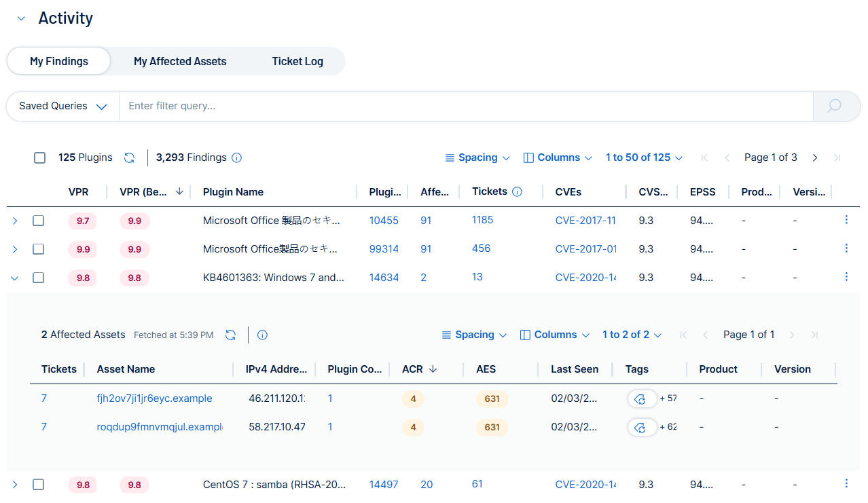Check the box for CentOS 7 samba row
This screenshot has height=503, width=868.
pos(39,485)
